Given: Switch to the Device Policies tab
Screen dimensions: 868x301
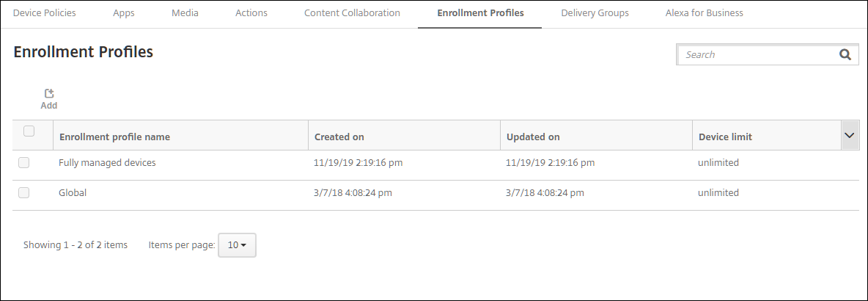Looking at the screenshot, I should click(x=44, y=13).
